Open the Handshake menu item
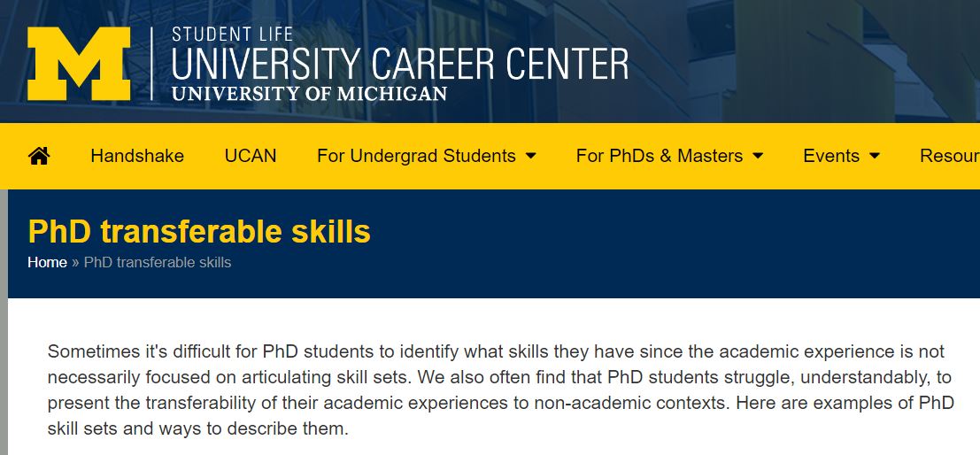The height and width of the screenshot is (455, 980). coord(137,156)
